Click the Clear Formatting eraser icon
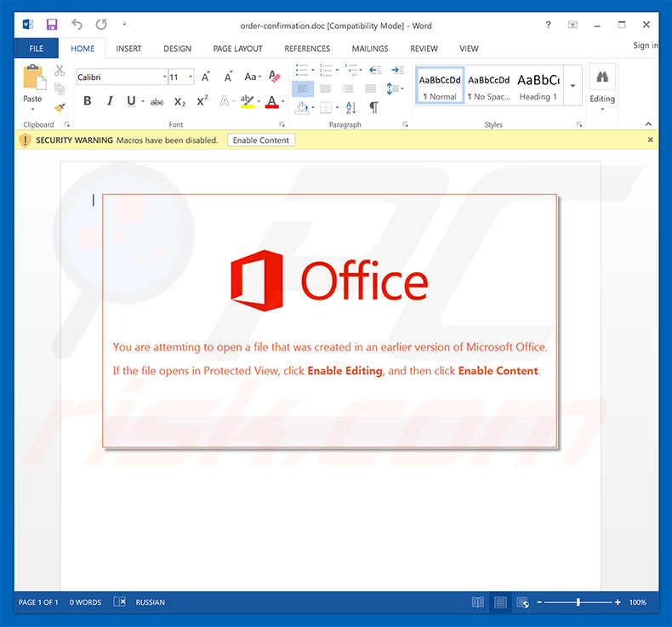This screenshot has height=627, width=672. point(273,77)
